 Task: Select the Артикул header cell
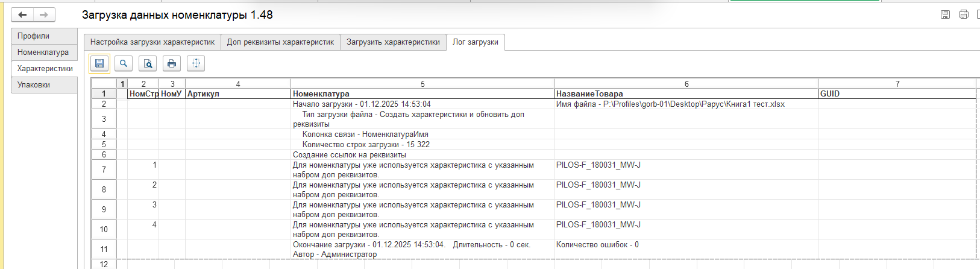[x=237, y=94]
